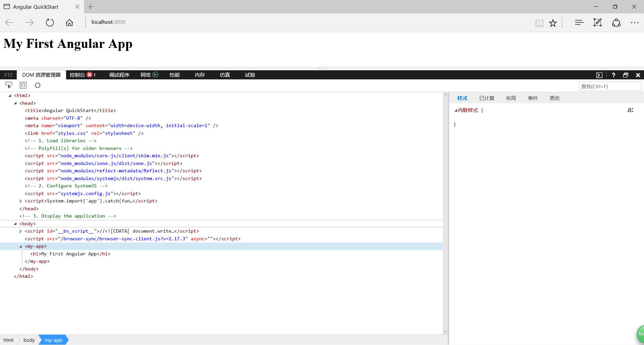This screenshot has height=345, width=644.
Task: Undock the developer tools window
Action: pyautogui.click(x=626, y=75)
